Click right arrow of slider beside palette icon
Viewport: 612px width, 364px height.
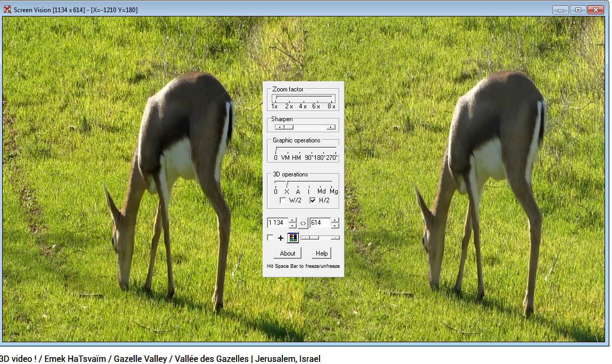[x=335, y=238]
